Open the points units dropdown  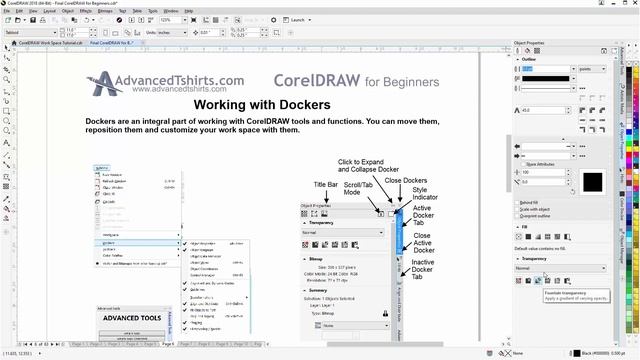pyautogui.click(x=592, y=69)
